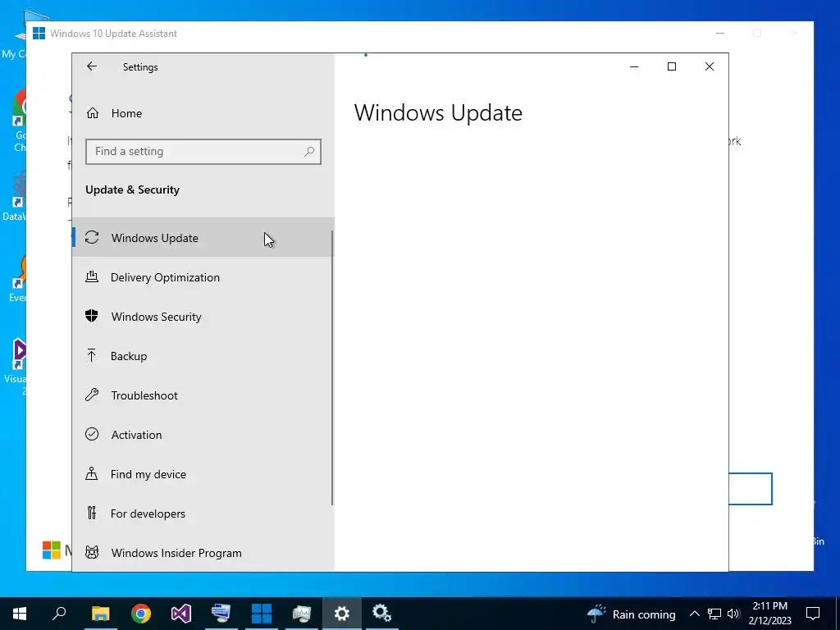This screenshot has width=840, height=630.
Task: Click the Backup upward arrow icon
Action: pos(92,355)
